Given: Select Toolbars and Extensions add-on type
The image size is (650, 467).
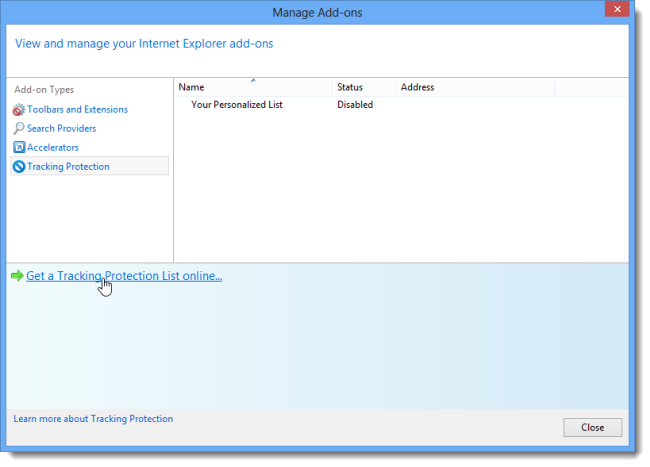Looking at the screenshot, I should pyautogui.click(x=78, y=109).
